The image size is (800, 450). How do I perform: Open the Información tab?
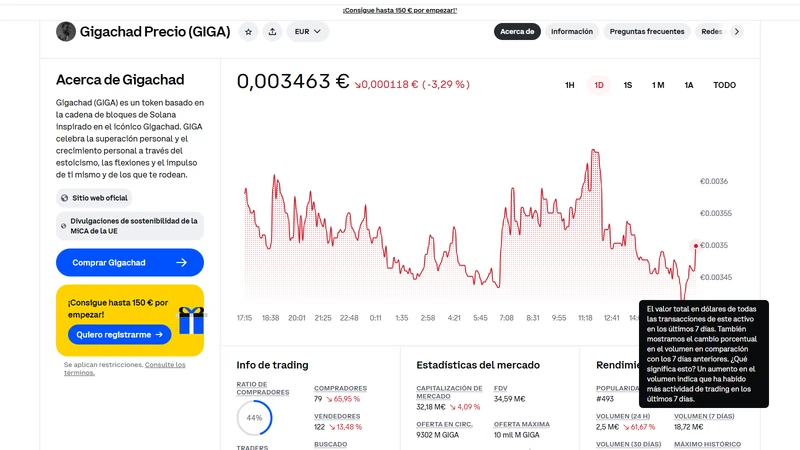(x=572, y=32)
